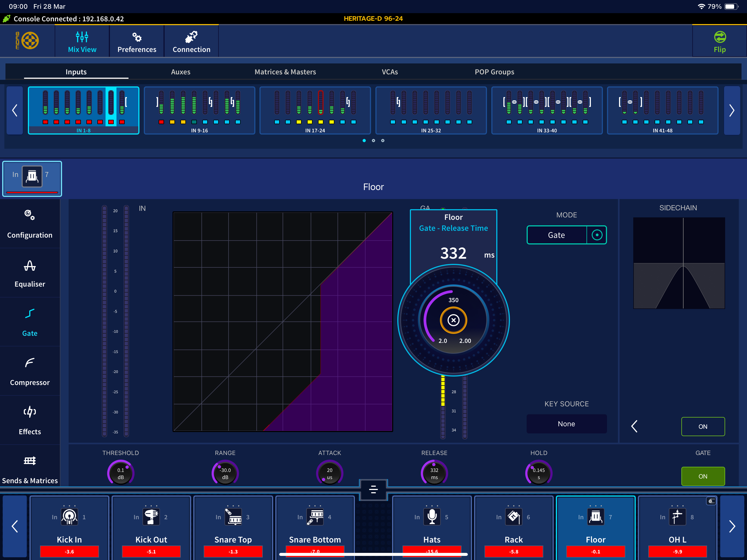Tap the Midas logo icon
The image size is (747, 560).
28,40
